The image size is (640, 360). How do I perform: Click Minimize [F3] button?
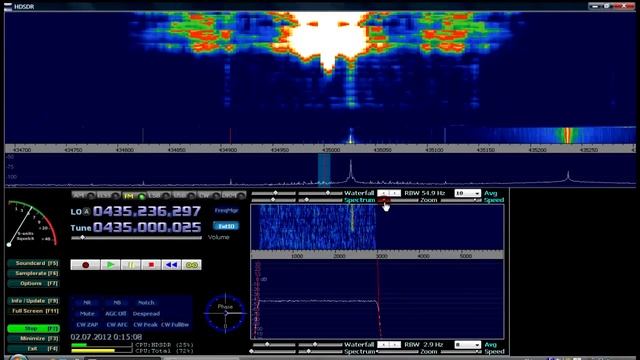34,338
